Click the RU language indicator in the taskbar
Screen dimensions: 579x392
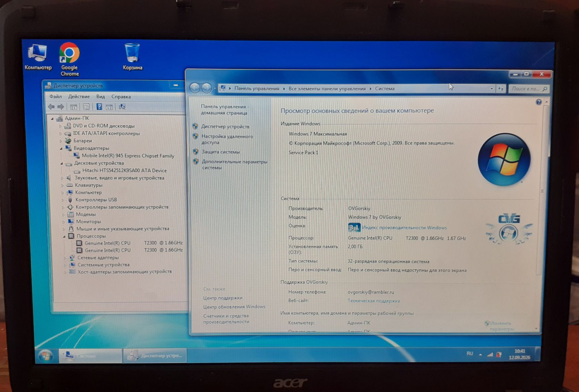click(x=470, y=354)
